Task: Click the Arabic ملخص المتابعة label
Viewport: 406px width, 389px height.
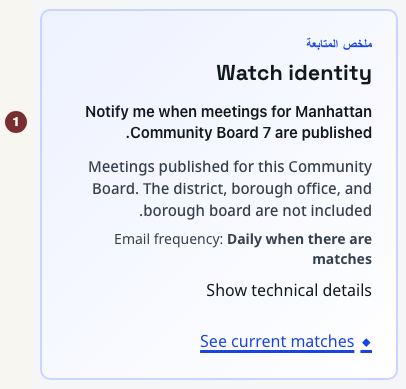Action: coord(339,44)
